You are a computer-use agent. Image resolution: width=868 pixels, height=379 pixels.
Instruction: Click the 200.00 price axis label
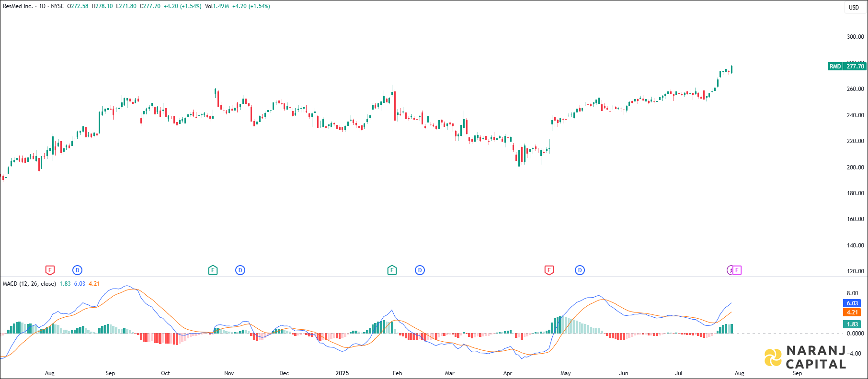[855, 167]
